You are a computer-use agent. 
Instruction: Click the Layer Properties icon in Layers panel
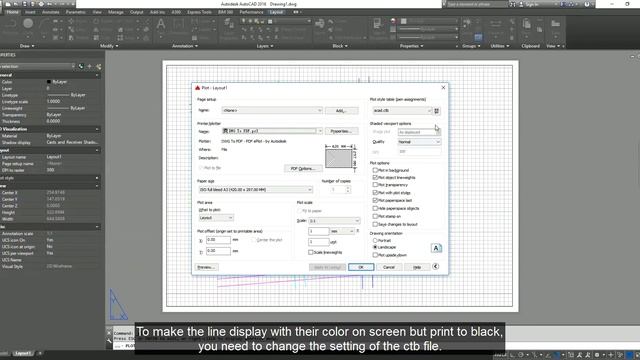(229, 24)
